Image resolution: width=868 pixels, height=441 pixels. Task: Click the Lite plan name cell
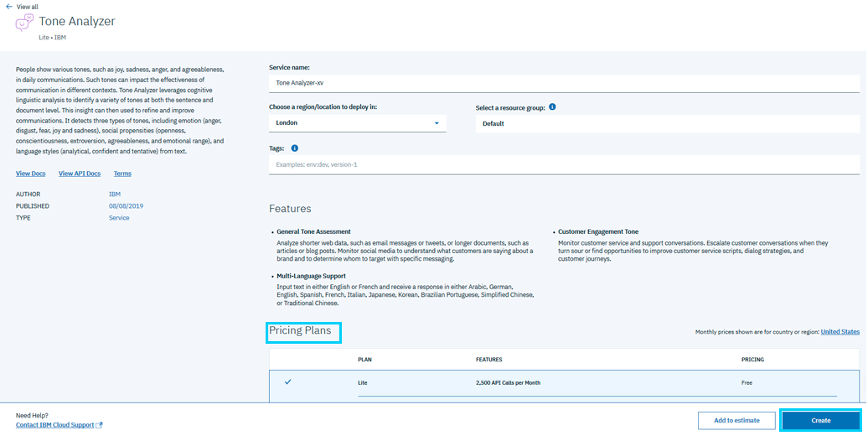[x=363, y=383]
